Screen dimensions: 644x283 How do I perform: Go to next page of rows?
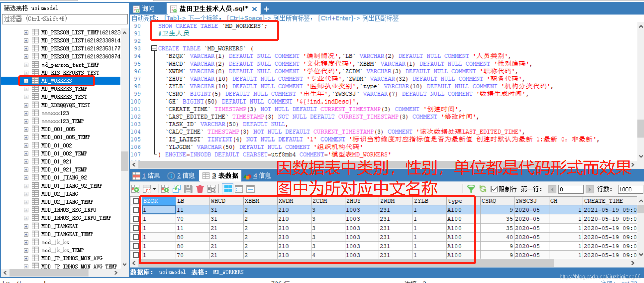589,189
